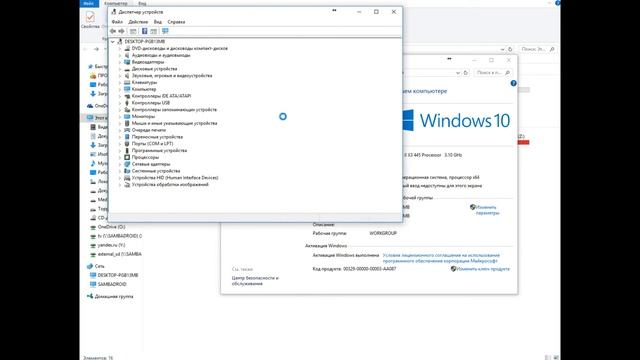The image size is (640, 360).
Task: Select the Устройства обработки изображений icon
Action: pos(127,184)
